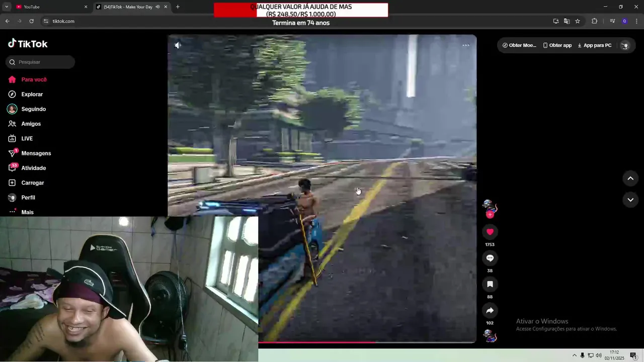Screen dimensions: 644x362
Task: Close the YouTube tab
Action: 86,7
